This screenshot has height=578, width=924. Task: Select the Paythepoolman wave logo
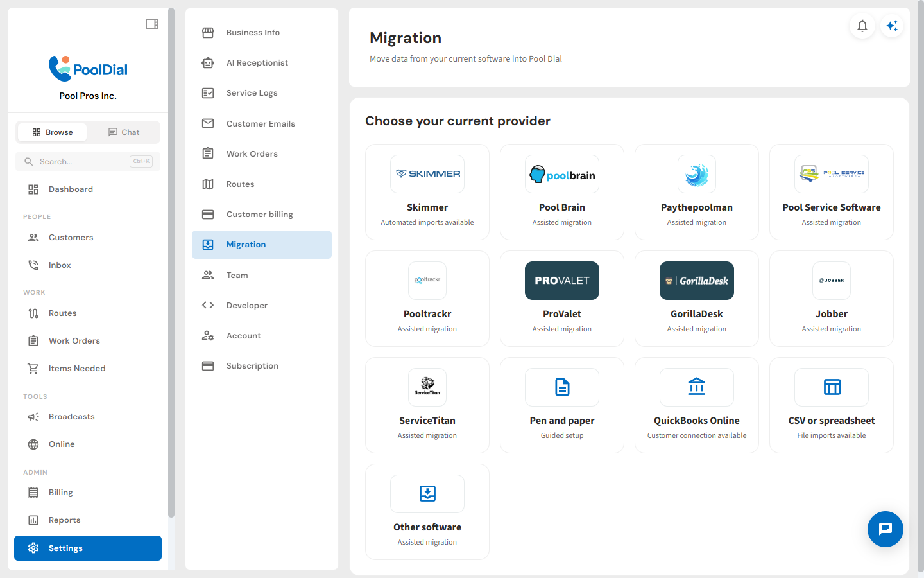[697, 174]
